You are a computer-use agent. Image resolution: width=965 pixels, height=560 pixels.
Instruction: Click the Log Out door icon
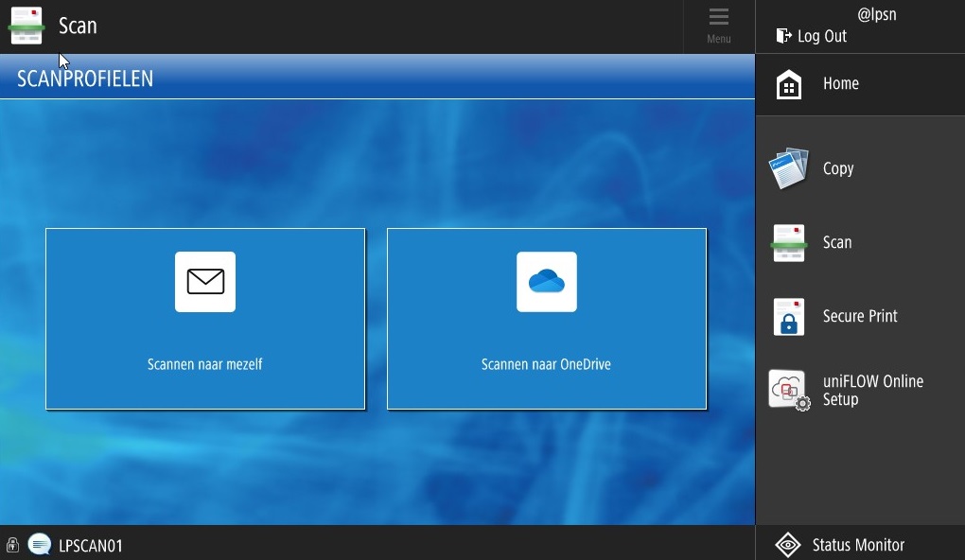tap(783, 36)
